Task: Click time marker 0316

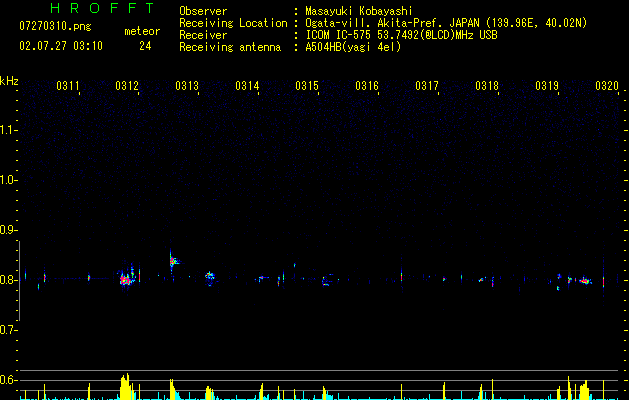Action: click(367, 86)
